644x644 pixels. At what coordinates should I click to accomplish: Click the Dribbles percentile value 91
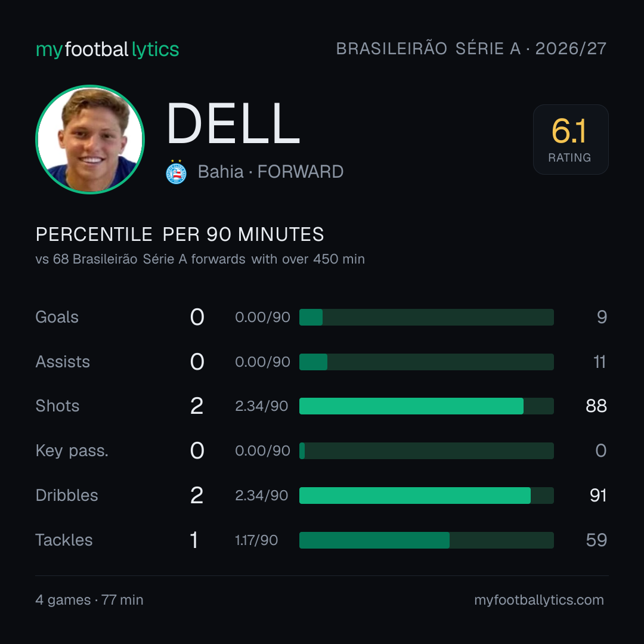[x=598, y=496]
